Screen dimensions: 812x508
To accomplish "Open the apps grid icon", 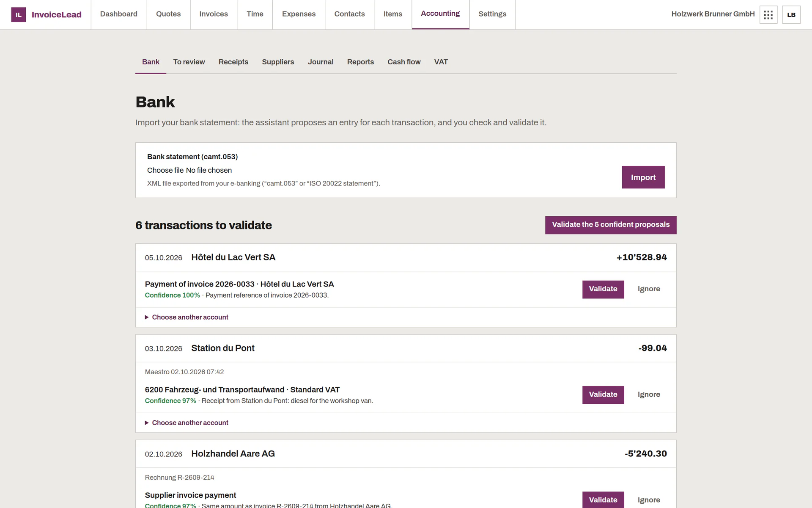I will (768, 15).
